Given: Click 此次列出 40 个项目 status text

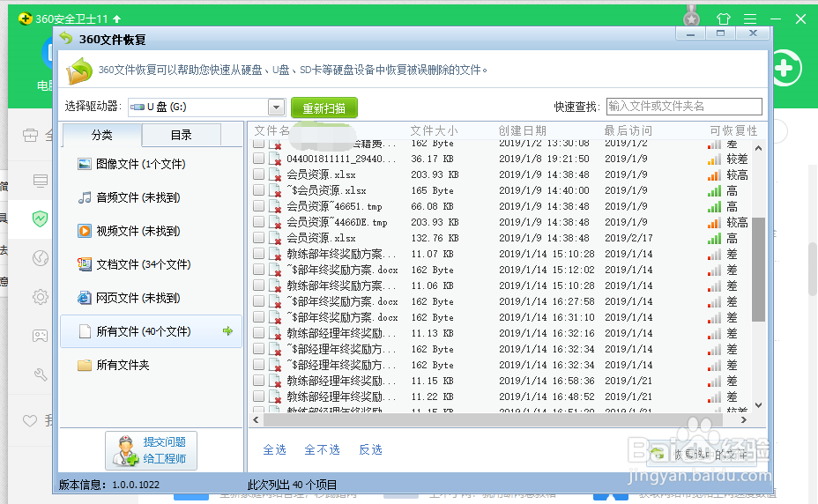Looking at the screenshot, I should [x=292, y=485].
